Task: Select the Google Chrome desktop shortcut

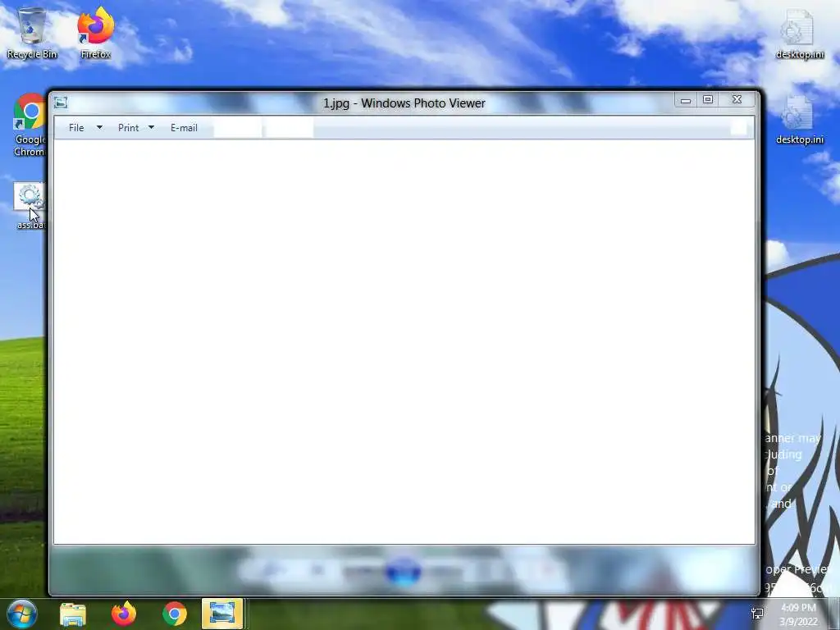Action: pyautogui.click(x=30, y=126)
